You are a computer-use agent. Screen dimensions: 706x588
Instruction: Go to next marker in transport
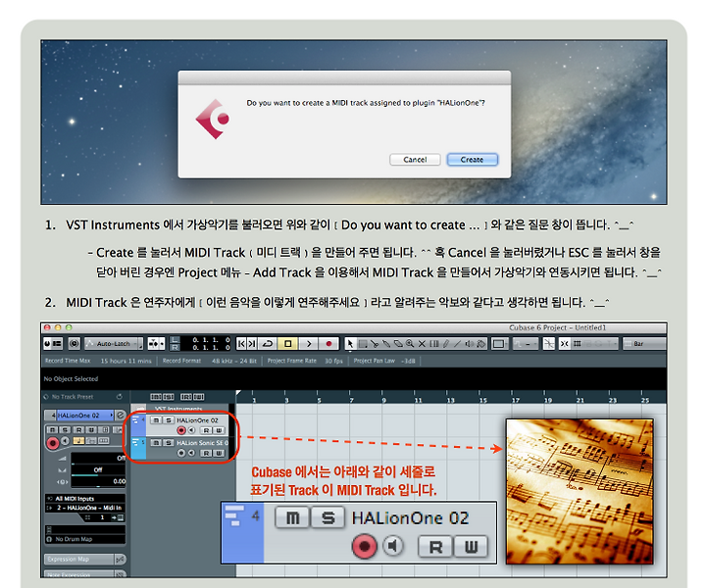tap(252, 344)
